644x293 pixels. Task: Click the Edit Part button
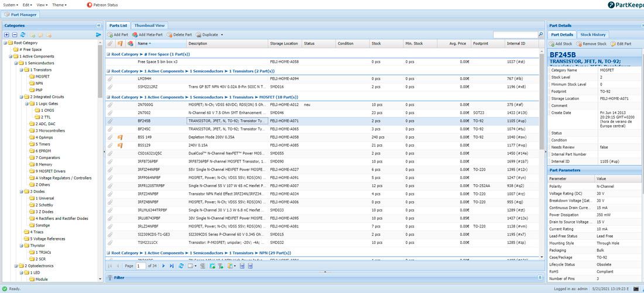pyautogui.click(x=621, y=44)
